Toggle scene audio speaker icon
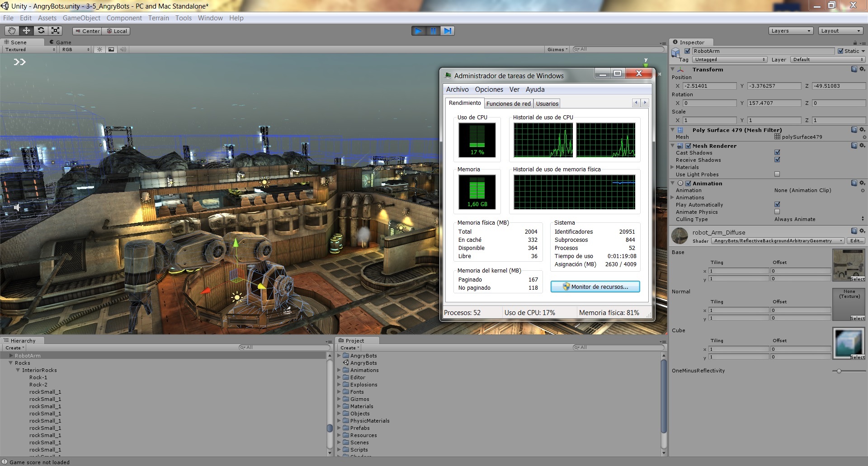 (123, 49)
